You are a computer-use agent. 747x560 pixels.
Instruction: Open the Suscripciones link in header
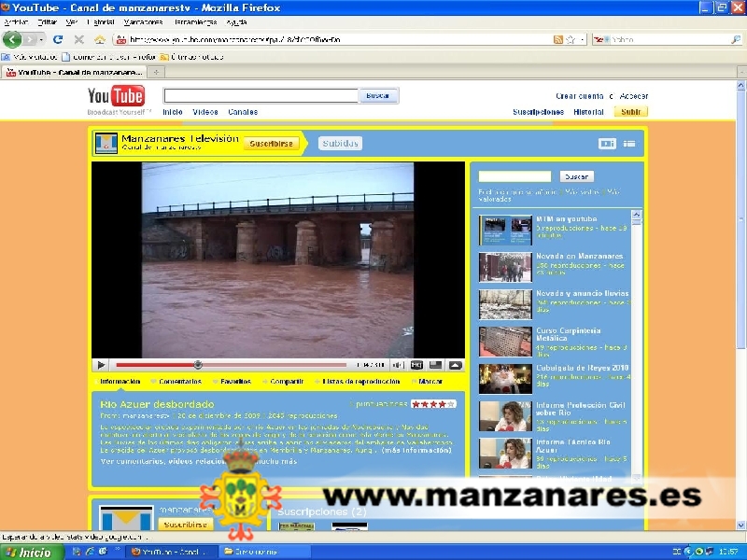click(x=539, y=112)
